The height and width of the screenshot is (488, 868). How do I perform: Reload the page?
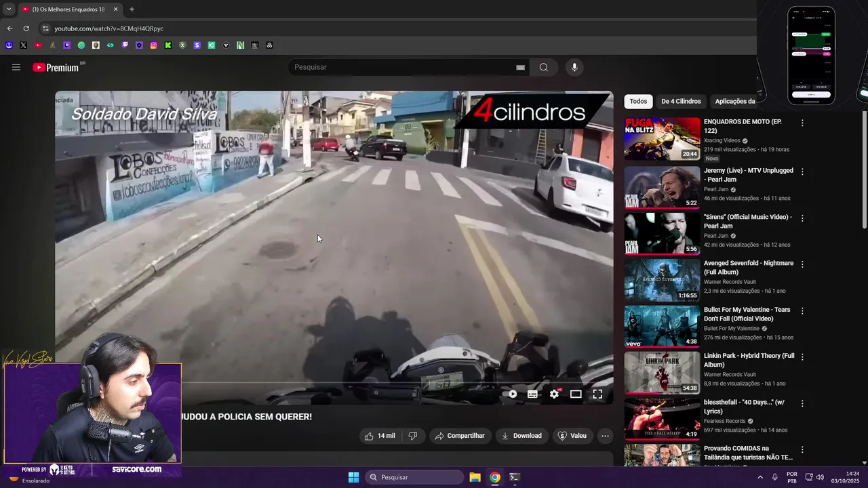click(x=26, y=28)
